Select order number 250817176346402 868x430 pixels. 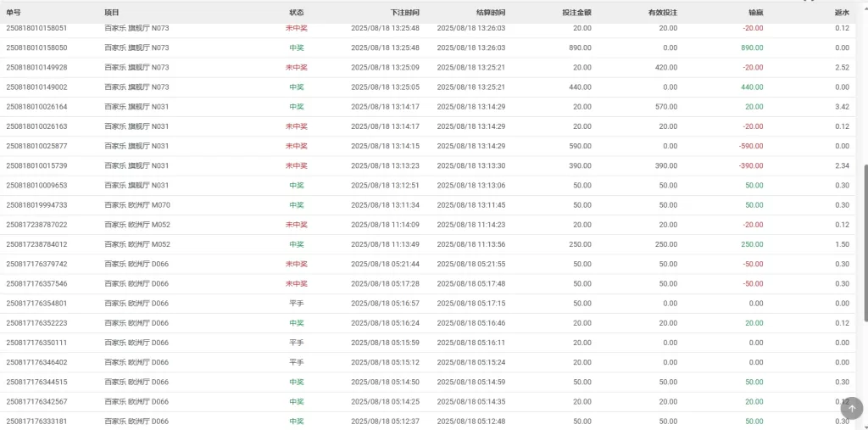coord(37,362)
